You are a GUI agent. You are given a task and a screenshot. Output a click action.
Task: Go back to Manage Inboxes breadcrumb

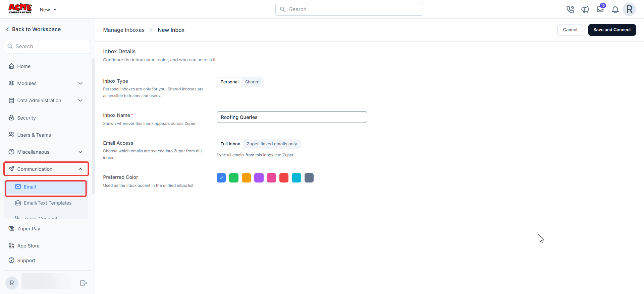click(124, 30)
